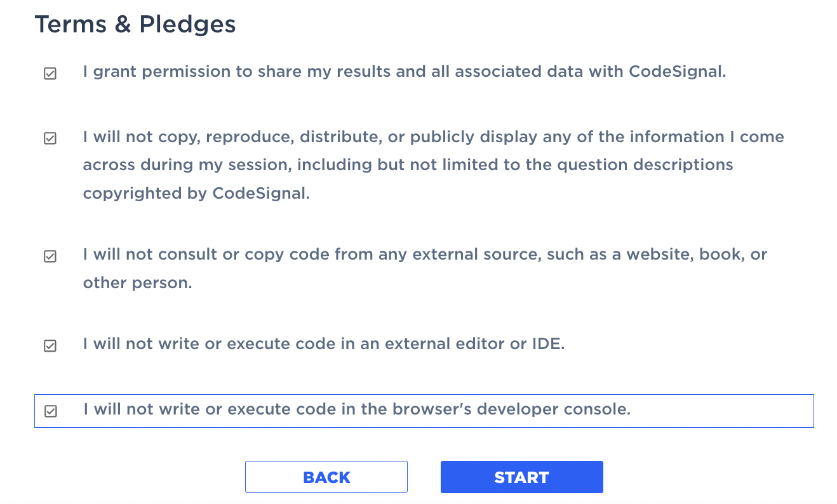Click the 'browser's developer console' pledge label

(x=357, y=409)
